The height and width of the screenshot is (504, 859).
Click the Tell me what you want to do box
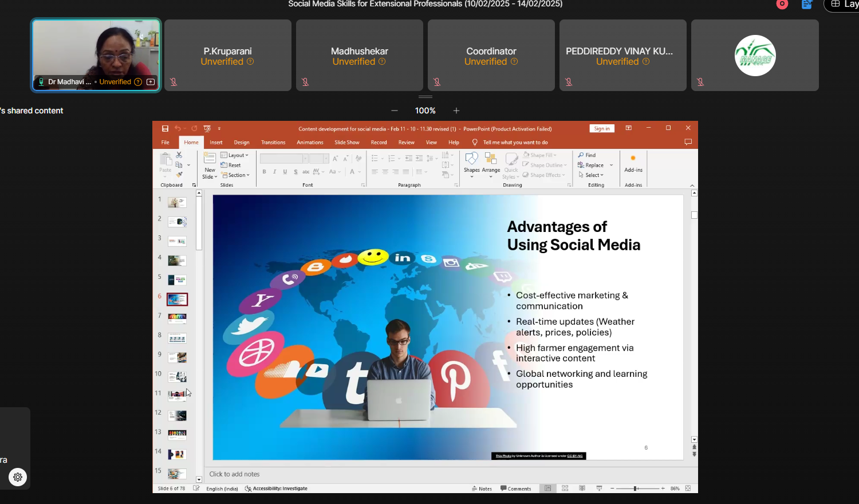click(x=511, y=142)
